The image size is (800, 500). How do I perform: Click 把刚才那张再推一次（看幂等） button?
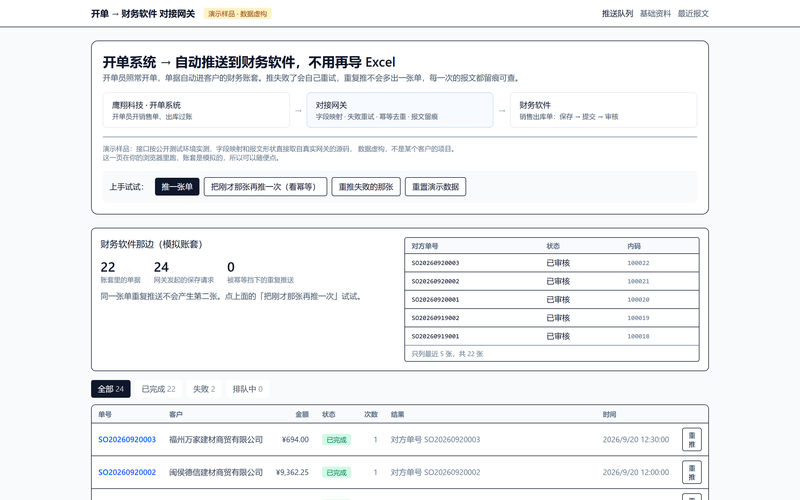click(x=265, y=187)
